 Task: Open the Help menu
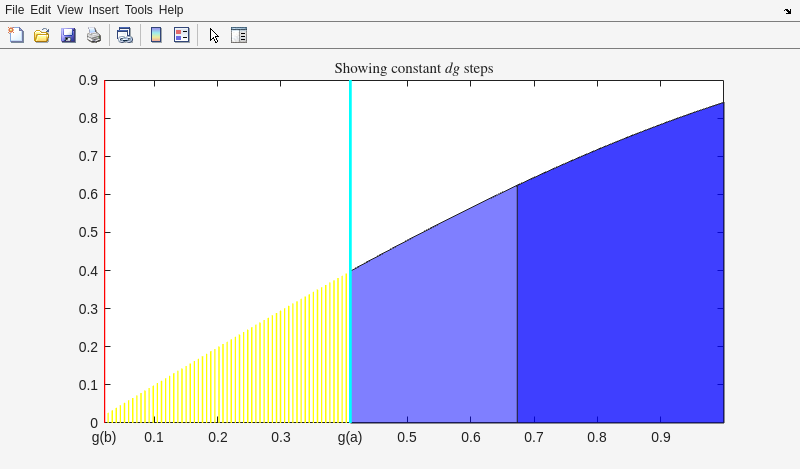pos(171,9)
